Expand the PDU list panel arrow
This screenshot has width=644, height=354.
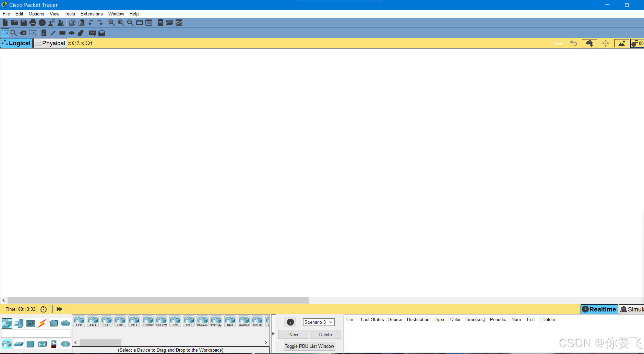tap(273, 333)
